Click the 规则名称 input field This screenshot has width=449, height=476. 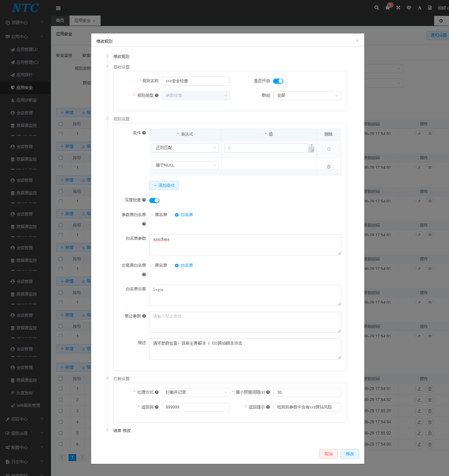point(196,81)
